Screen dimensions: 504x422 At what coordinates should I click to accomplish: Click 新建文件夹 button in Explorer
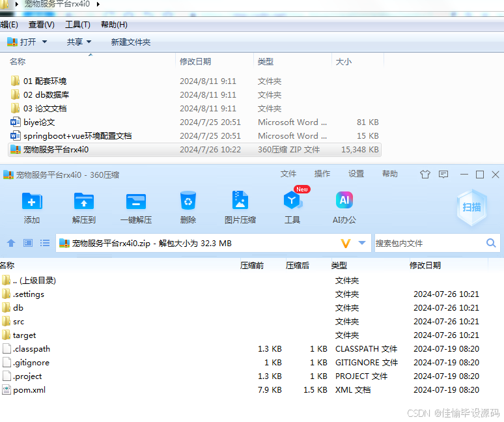coord(131,42)
